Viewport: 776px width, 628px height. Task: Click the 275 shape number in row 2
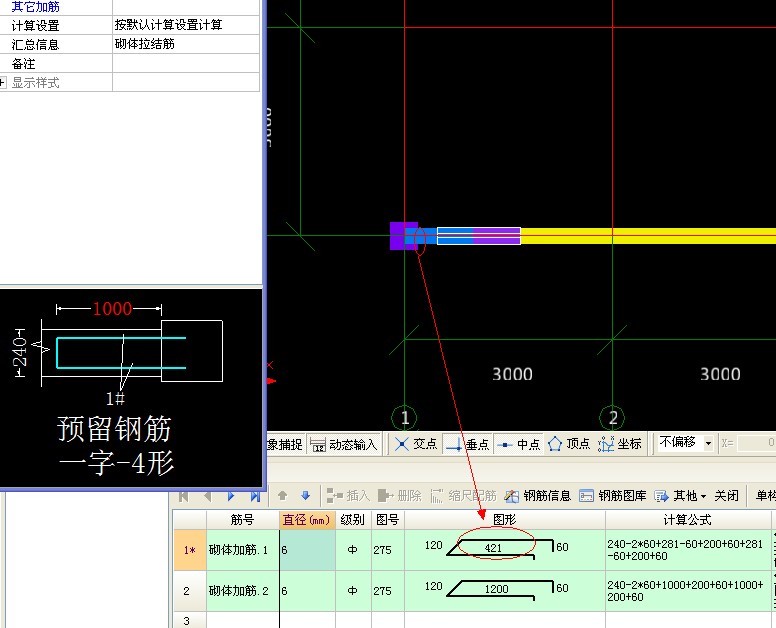tap(383, 591)
